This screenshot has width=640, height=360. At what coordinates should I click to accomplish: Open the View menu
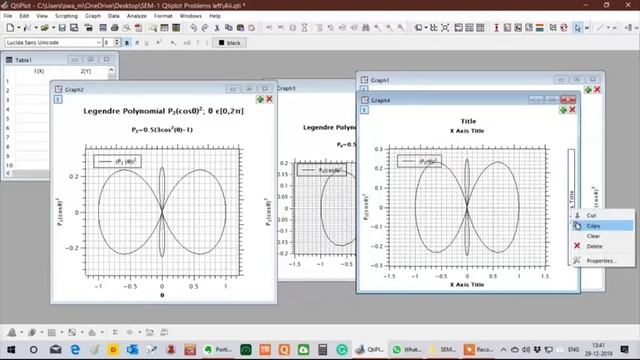42,16
